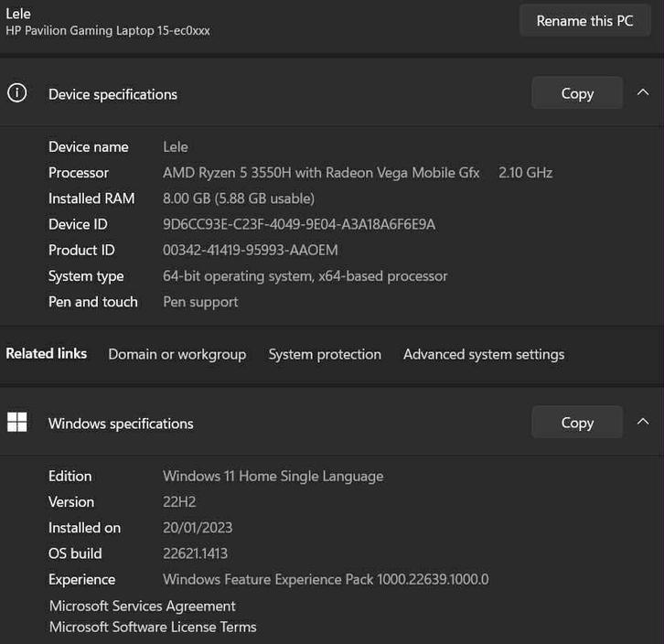Viewport: 664px width, 644px height.
Task: Click the Related links label
Action: pos(46,353)
